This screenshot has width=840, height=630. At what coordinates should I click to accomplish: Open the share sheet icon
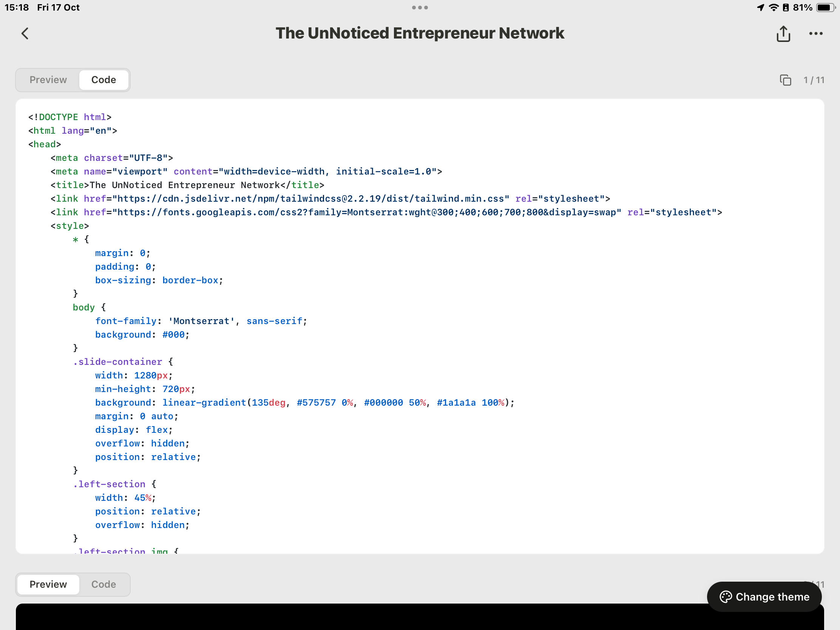coord(783,34)
